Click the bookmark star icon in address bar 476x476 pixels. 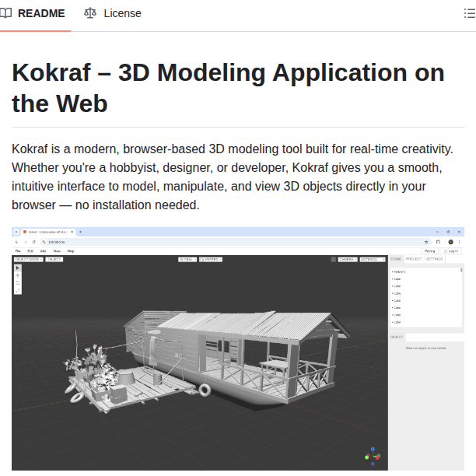pos(427,242)
